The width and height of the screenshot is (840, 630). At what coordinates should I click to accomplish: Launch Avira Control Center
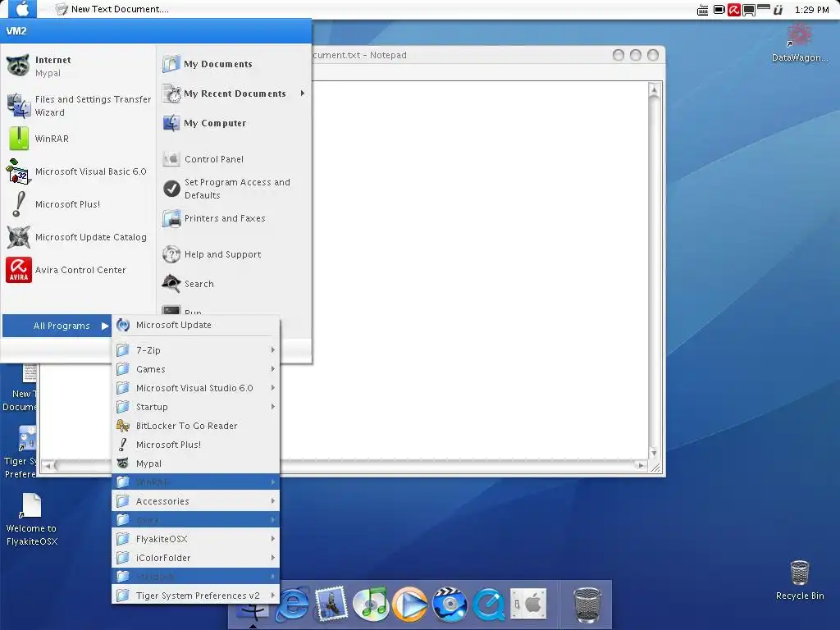pos(78,270)
